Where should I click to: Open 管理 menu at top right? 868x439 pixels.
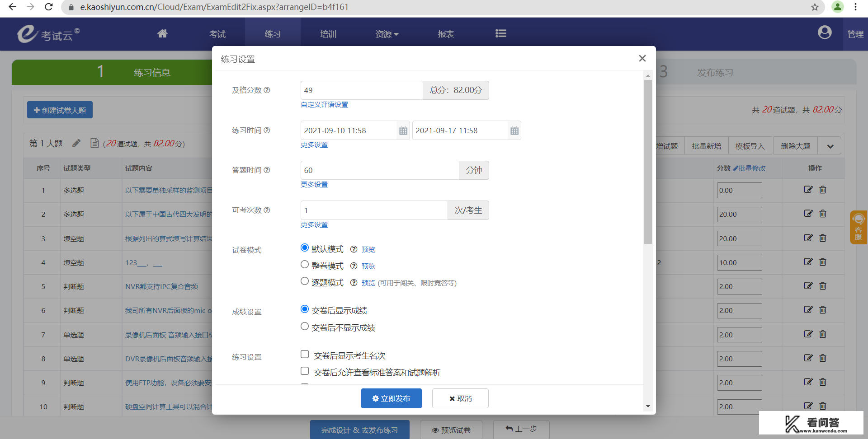pyautogui.click(x=855, y=34)
